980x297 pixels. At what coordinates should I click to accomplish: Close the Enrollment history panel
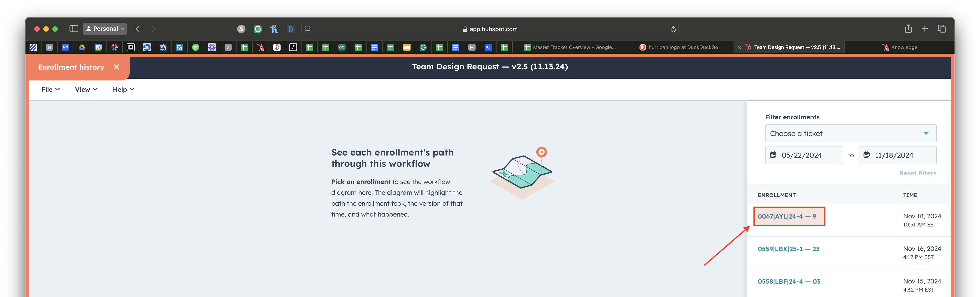(x=116, y=67)
